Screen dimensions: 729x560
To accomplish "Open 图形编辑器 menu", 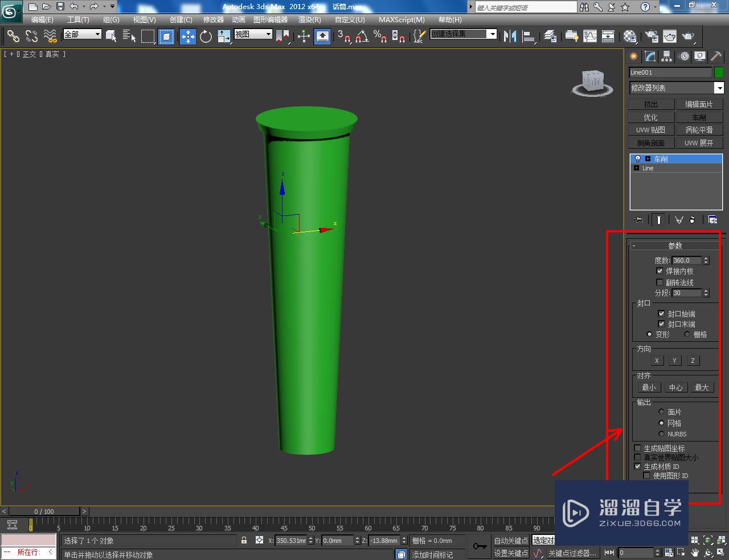I will tap(271, 20).
